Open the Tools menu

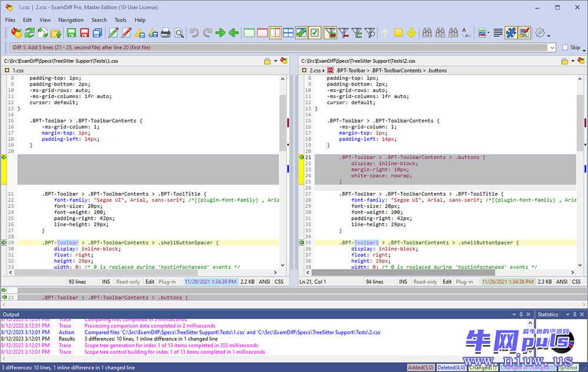[121, 20]
